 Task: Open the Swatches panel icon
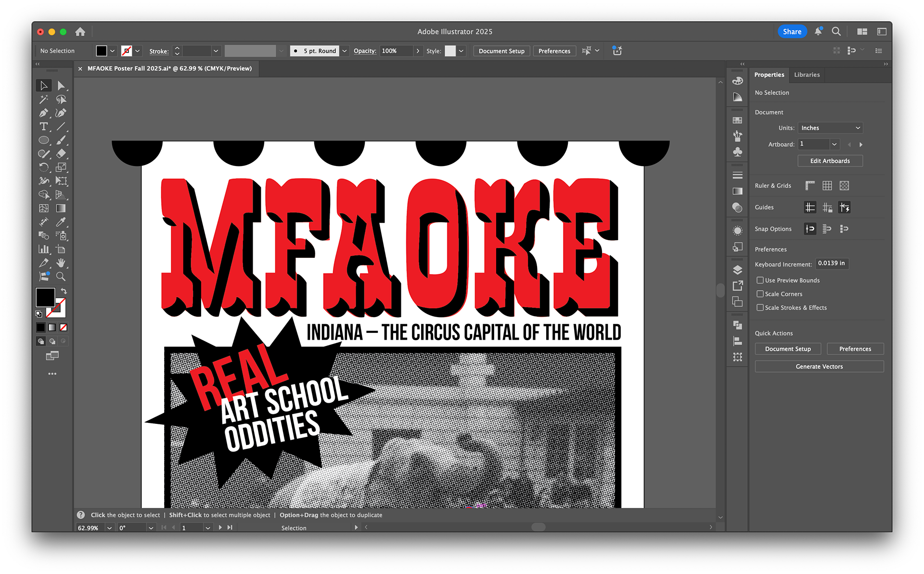tap(737, 120)
